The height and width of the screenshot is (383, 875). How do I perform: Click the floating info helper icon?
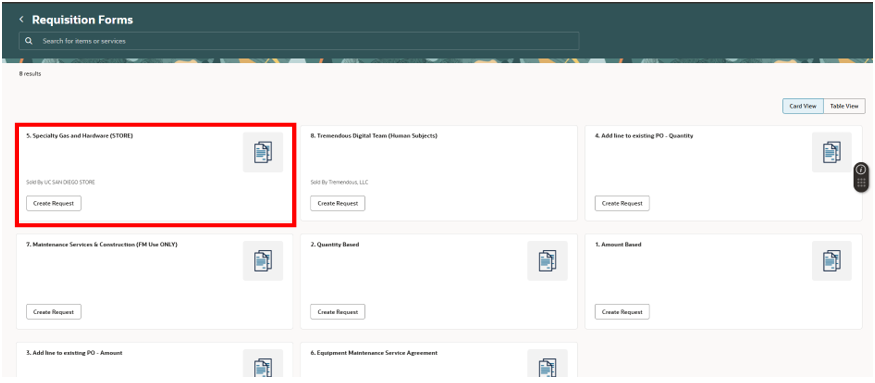861,169
